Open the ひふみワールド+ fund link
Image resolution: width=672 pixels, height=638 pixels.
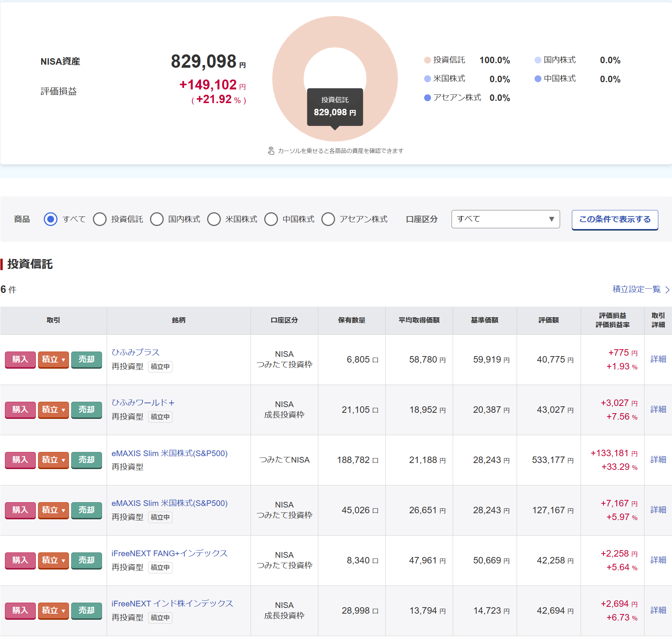143,403
